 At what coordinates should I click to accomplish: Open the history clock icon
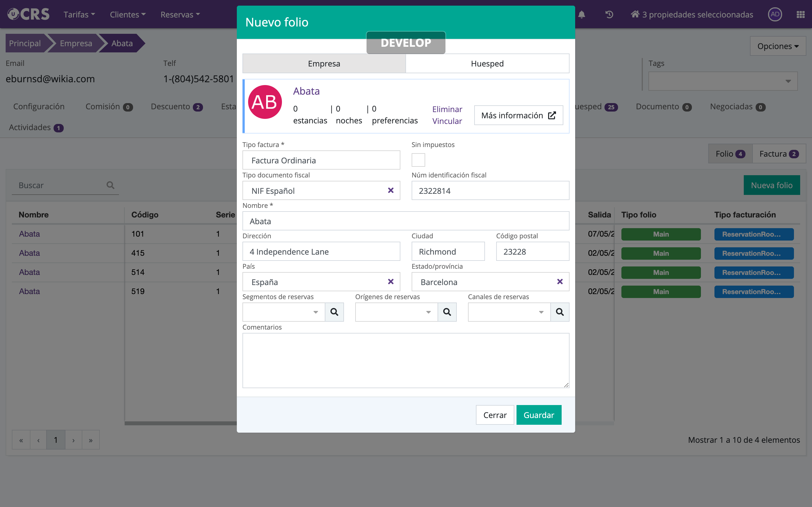tap(609, 14)
